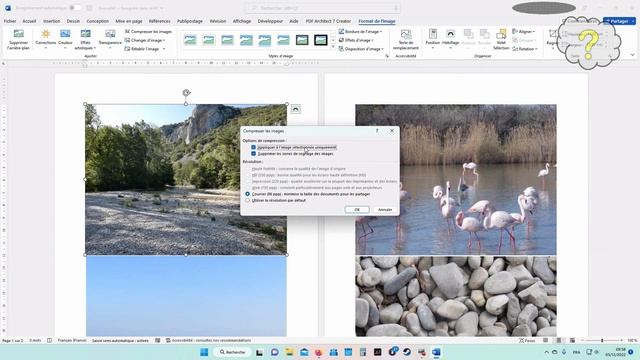Viewport: 640px width, 360px height.
Task: Click the pebbles photo on second page
Action: coord(456,296)
